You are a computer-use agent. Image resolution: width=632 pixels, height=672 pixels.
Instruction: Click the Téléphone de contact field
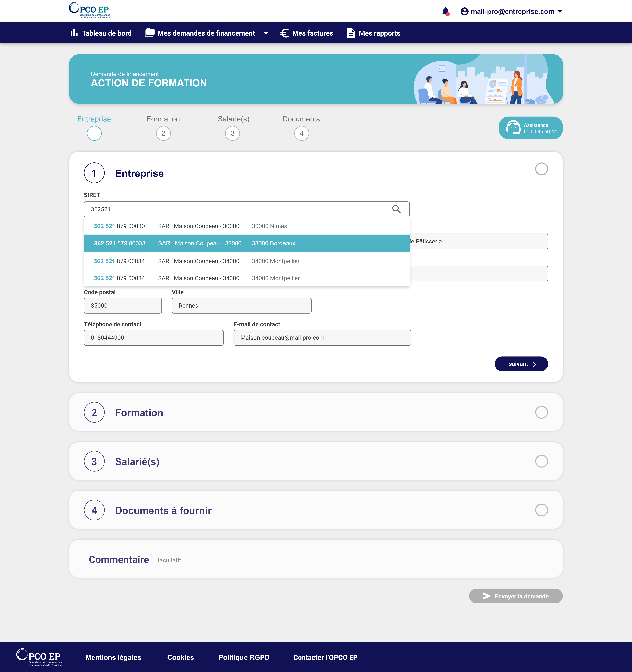coord(154,338)
